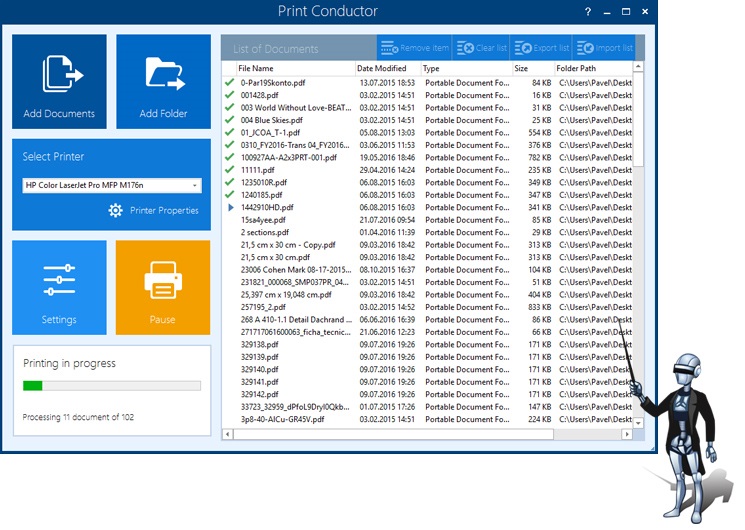Click blue play arrow beside 1442910HD.pdf
745x530 pixels.
coord(231,207)
